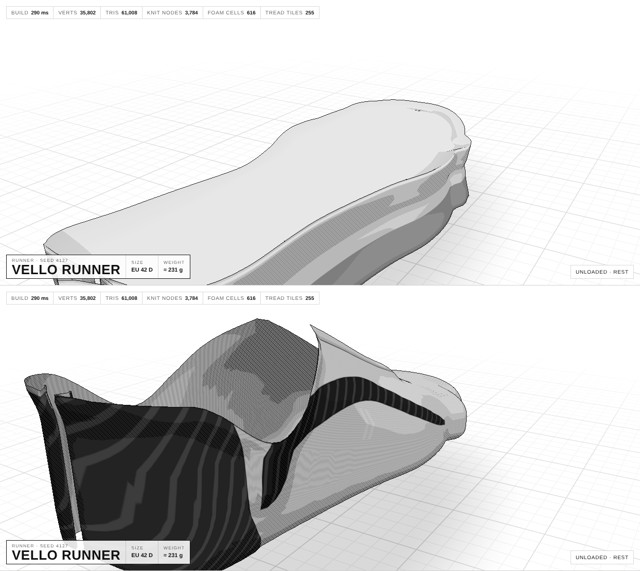640x571 pixels.
Task: Click the SIZE EU 42 D field in the upper viewport
Action: point(142,267)
